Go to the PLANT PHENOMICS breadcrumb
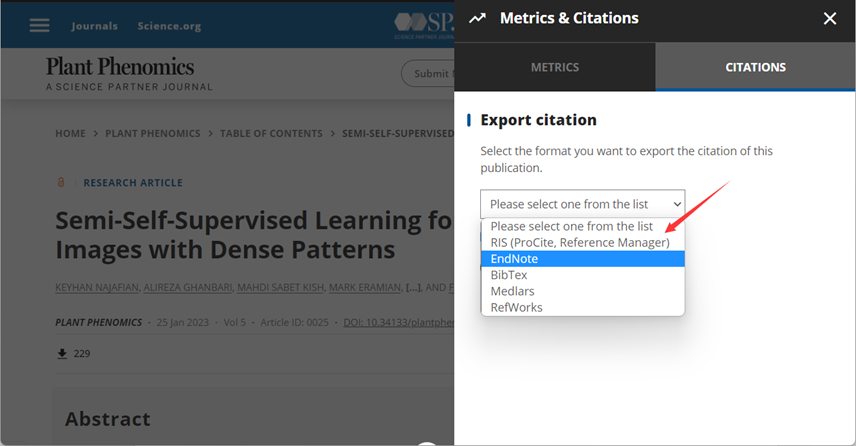 click(x=153, y=134)
